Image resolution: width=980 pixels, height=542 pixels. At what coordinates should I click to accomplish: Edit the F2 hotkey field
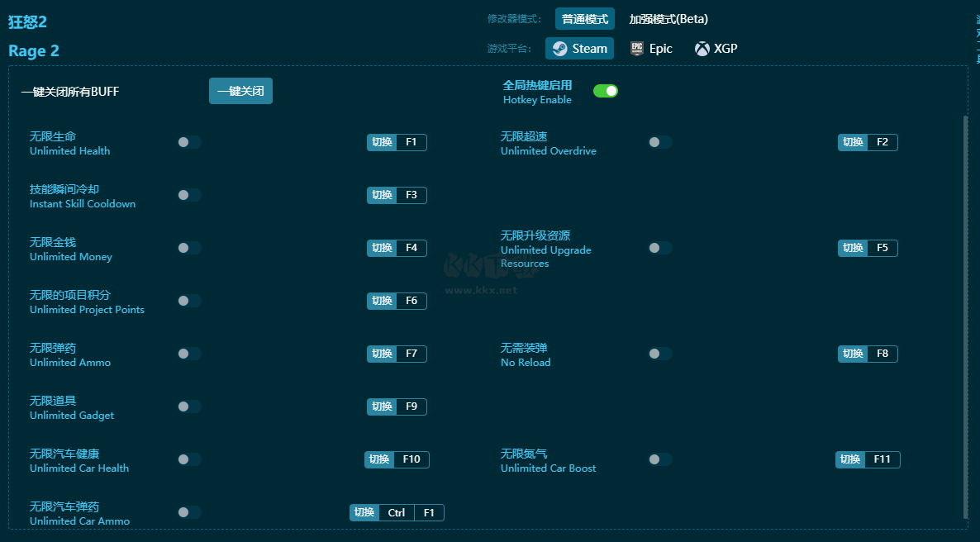(882, 142)
